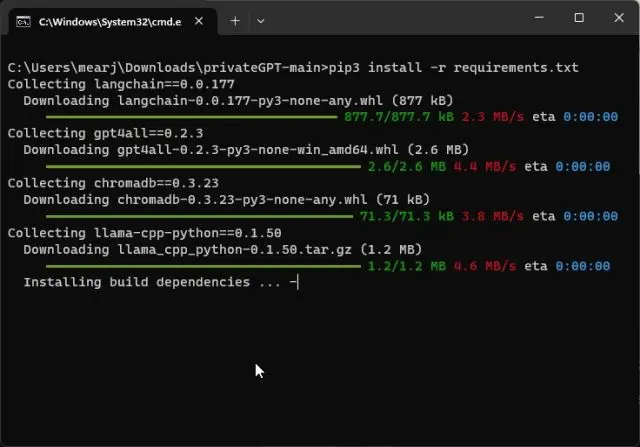Click the eta 0:00:00 of chromadb
Image resolution: width=640 pixels, height=447 pixels.
coord(575,216)
